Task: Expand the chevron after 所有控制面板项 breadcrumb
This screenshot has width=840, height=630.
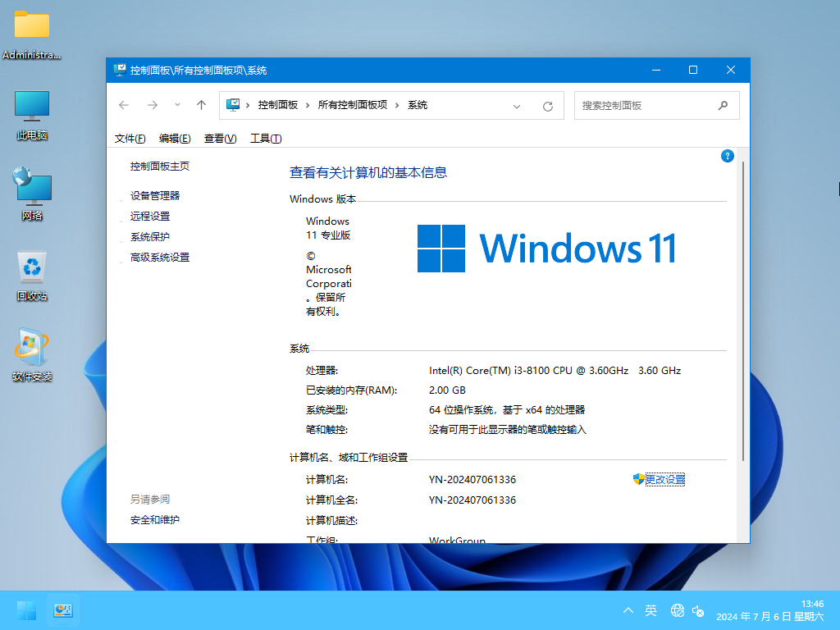Action: [x=397, y=106]
